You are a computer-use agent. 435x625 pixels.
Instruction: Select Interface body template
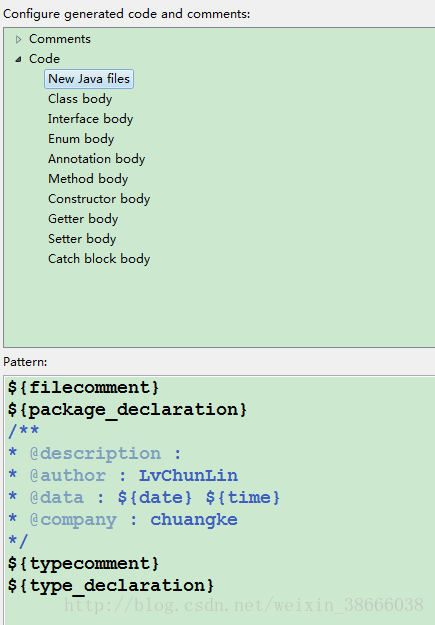[x=91, y=119]
